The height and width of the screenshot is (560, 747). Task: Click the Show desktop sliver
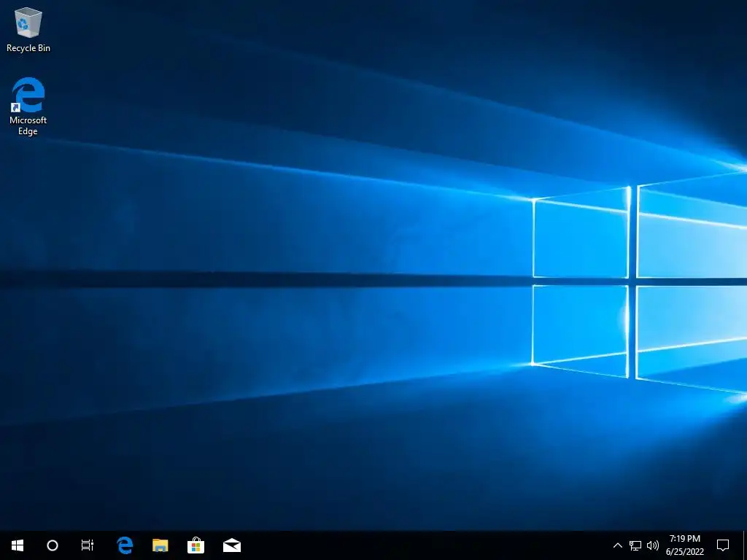click(x=745, y=545)
